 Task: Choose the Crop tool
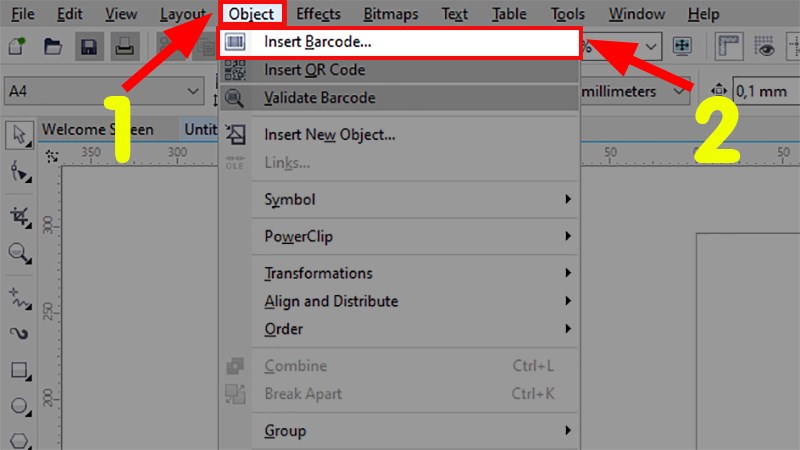pyautogui.click(x=19, y=214)
